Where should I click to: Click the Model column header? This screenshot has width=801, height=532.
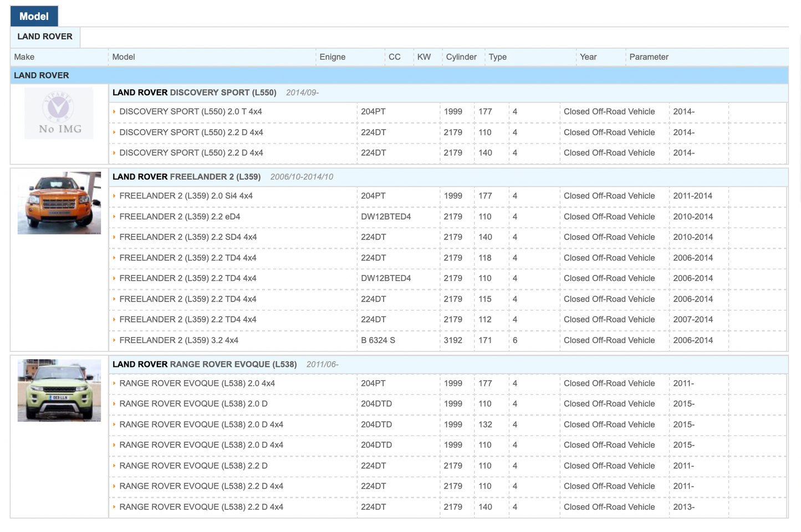pos(124,57)
